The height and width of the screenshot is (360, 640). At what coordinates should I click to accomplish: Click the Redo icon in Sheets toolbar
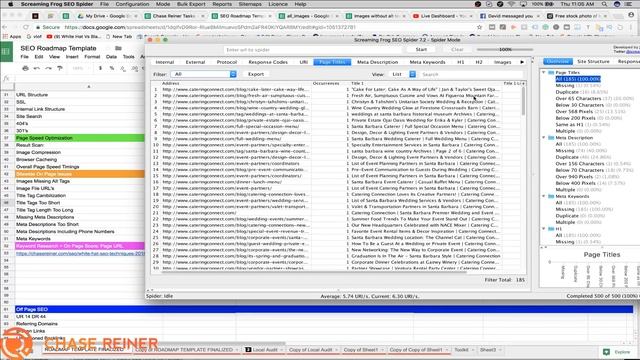[x=48, y=68]
